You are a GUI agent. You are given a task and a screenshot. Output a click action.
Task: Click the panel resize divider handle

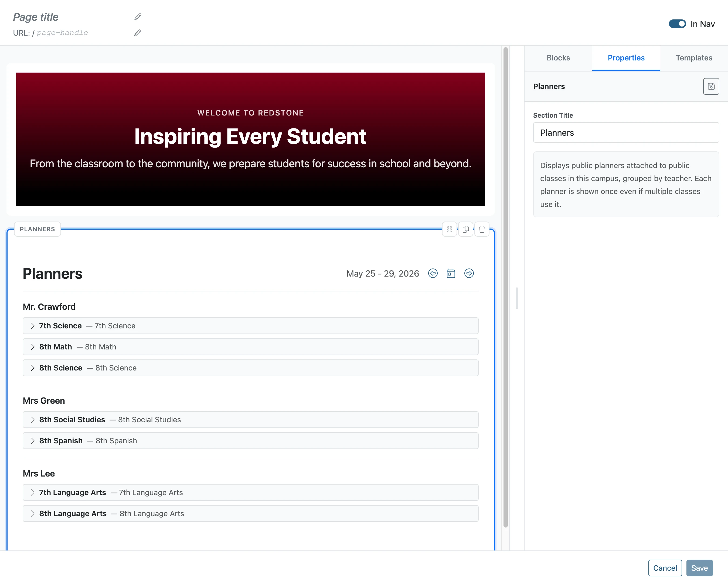(517, 298)
